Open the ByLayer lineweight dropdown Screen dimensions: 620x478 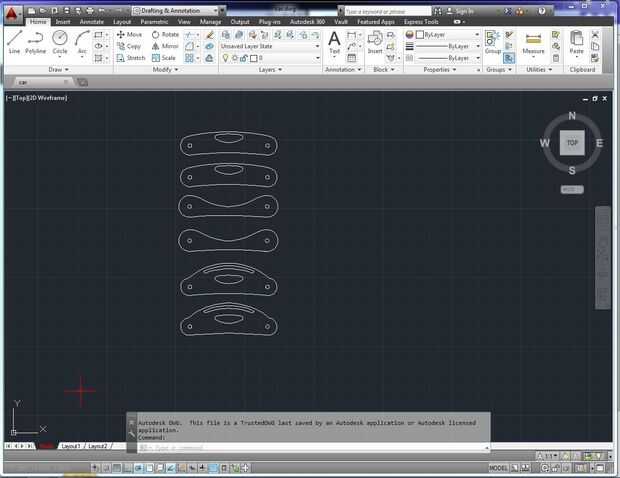[448, 46]
